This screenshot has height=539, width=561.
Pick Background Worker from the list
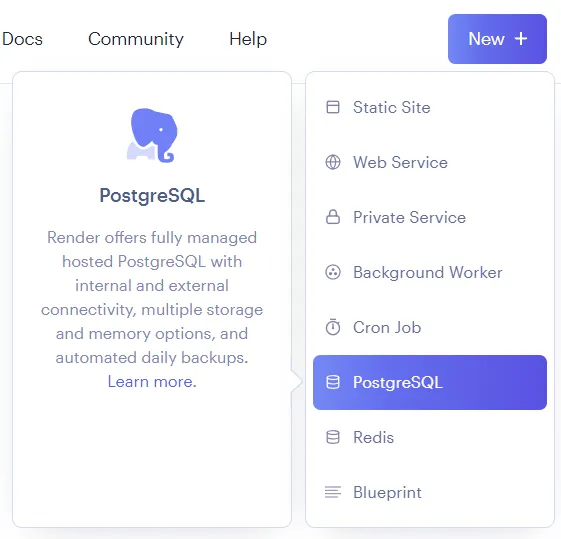(430, 273)
